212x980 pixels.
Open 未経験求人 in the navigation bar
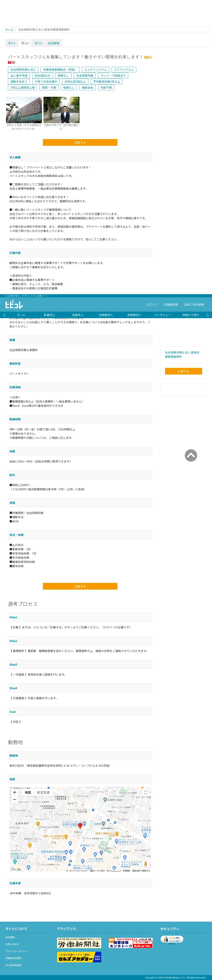(x=134, y=315)
